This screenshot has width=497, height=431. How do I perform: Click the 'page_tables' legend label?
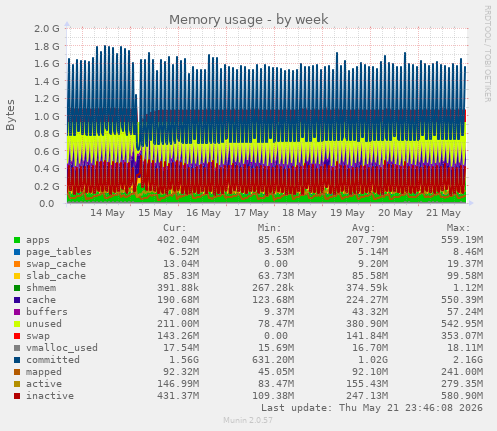tap(59, 252)
